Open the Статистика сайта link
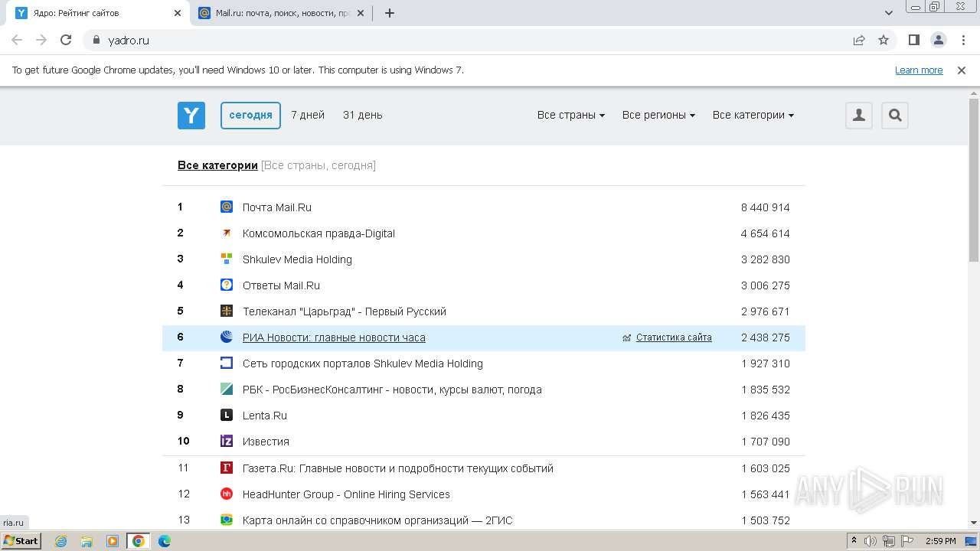This screenshot has width=980, height=551. pos(674,337)
